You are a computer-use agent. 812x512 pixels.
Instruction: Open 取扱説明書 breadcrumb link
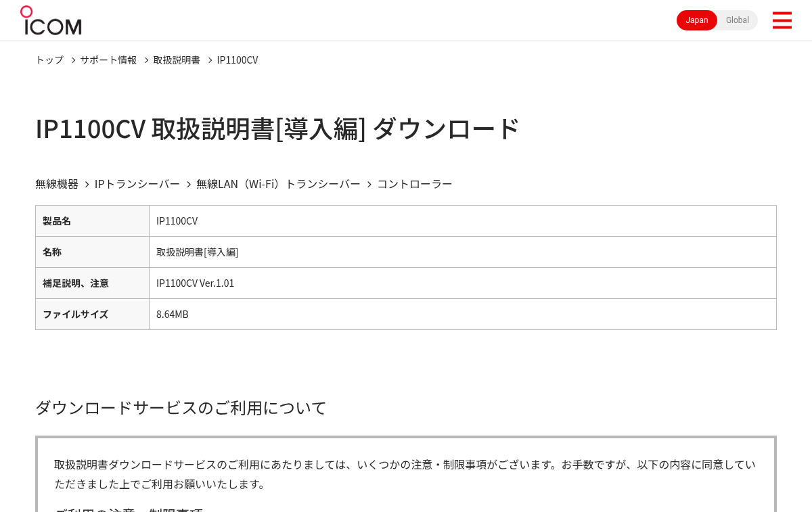point(177,60)
